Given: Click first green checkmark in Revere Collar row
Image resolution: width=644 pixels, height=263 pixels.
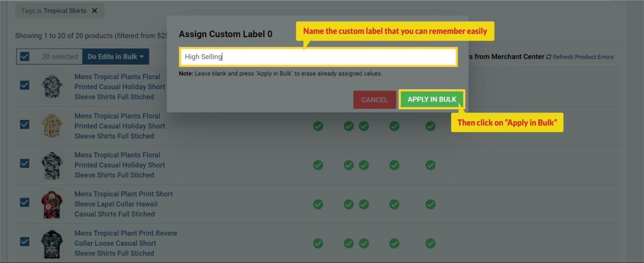Looking at the screenshot, I should pos(318,243).
